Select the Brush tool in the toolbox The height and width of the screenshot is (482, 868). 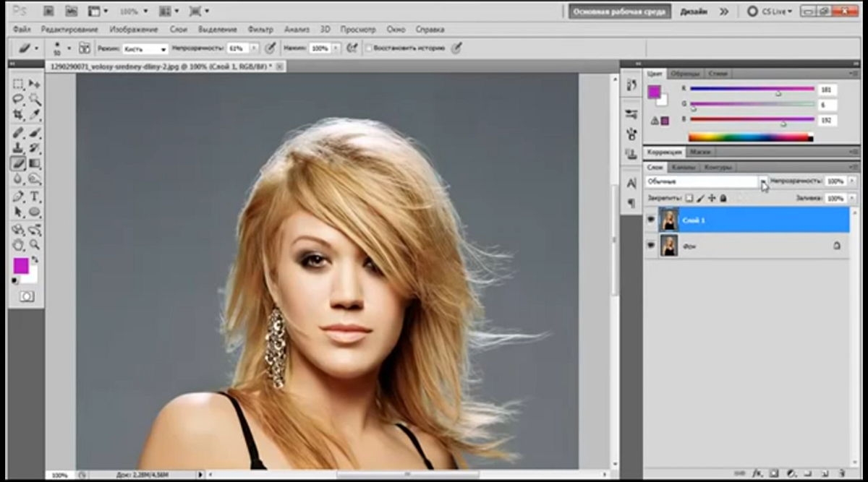[x=34, y=134]
